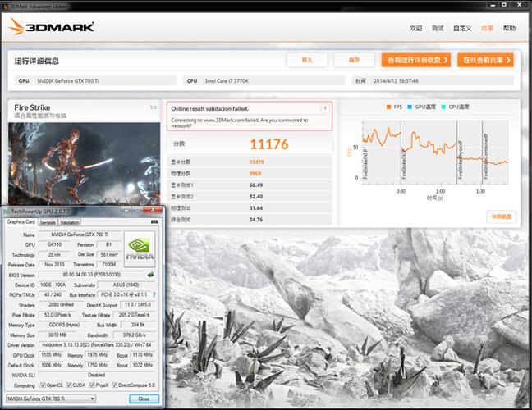The width and height of the screenshot is (532, 410).
Task: Click the help question mark in validation message
Action: [x=324, y=108]
